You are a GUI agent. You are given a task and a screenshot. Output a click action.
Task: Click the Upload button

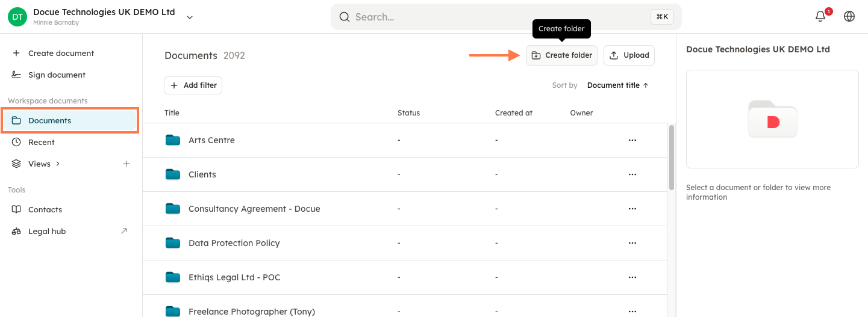pyautogui.click(x=629, y=55)
